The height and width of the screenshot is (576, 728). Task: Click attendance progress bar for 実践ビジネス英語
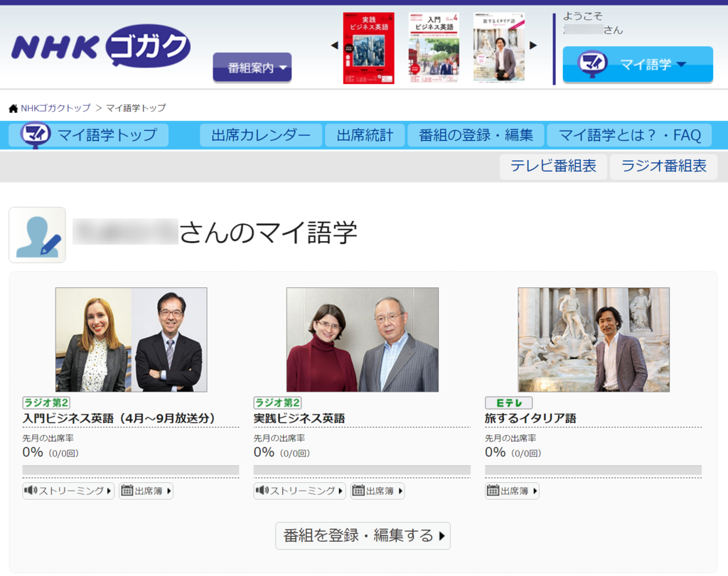pyautogui.click(x=362, y=469)
